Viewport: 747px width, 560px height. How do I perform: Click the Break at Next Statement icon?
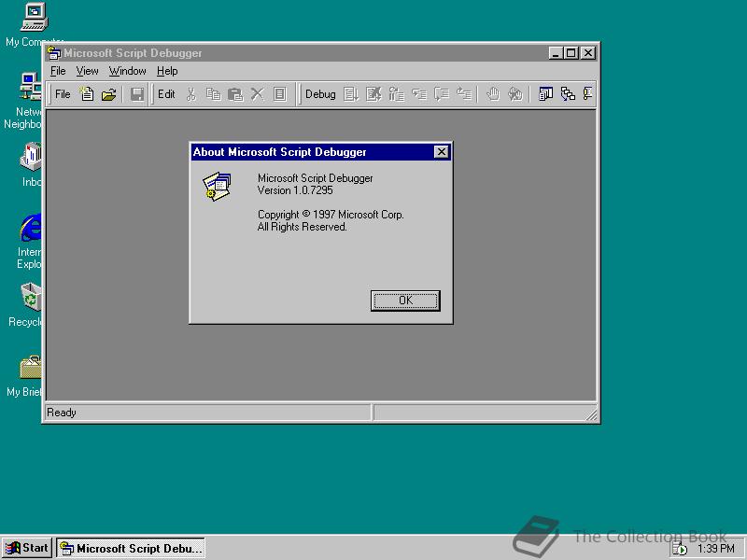[x=396, y=94]
